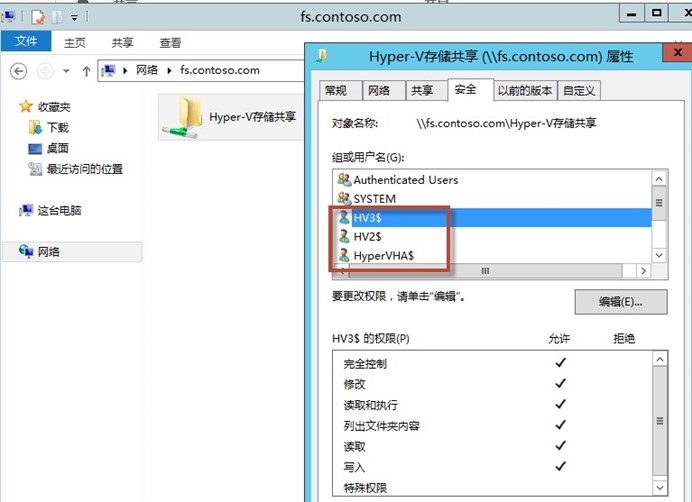
Task: Minimize the fs.contoso.com Explorer window
Action: (632, 14)
